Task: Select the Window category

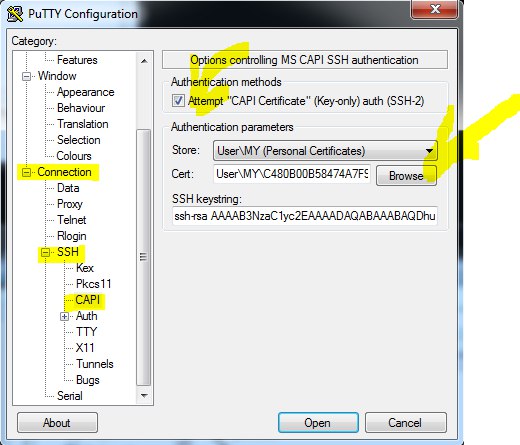Action: pos(57,76)
